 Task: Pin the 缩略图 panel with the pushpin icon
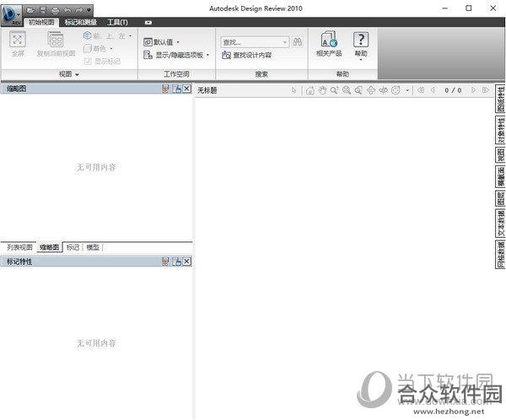[x=165, y=89]
